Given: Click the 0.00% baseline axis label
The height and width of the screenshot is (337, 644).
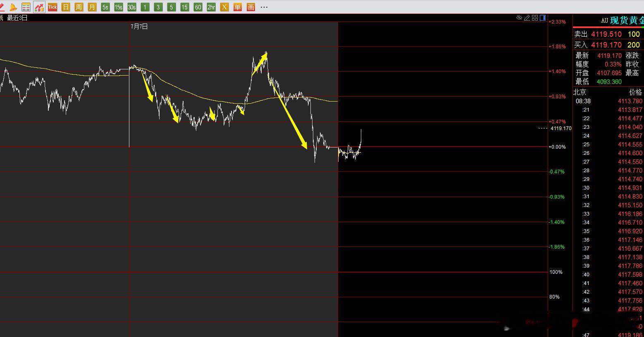Looking at the screenshot, I should pyautogui.click(x=557, y=147).
